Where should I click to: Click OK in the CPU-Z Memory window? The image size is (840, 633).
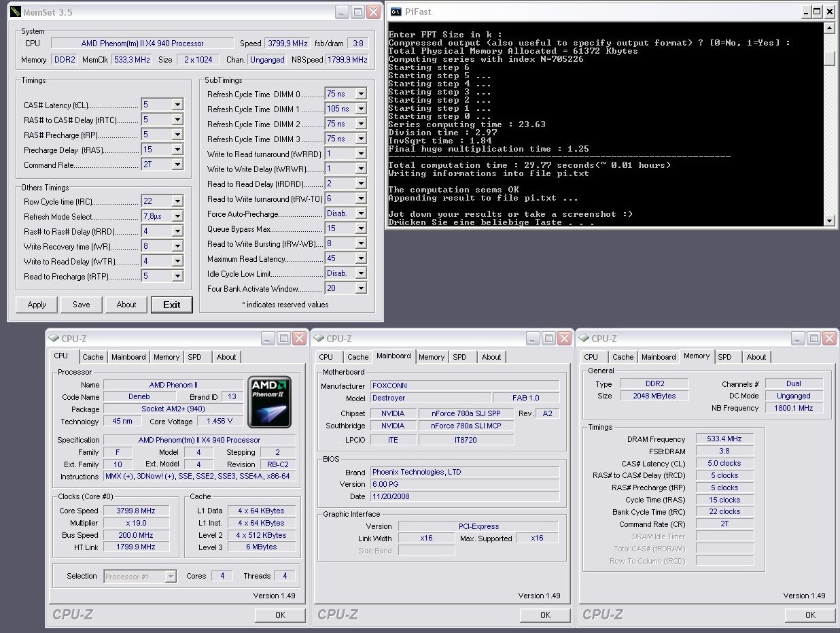810,615
